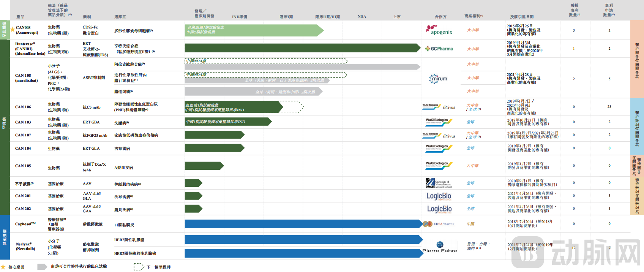Click the WuXi Biologics logo in CAN 103 row
The height and width of the screenshot is (272, 644).
coord(439,122)
